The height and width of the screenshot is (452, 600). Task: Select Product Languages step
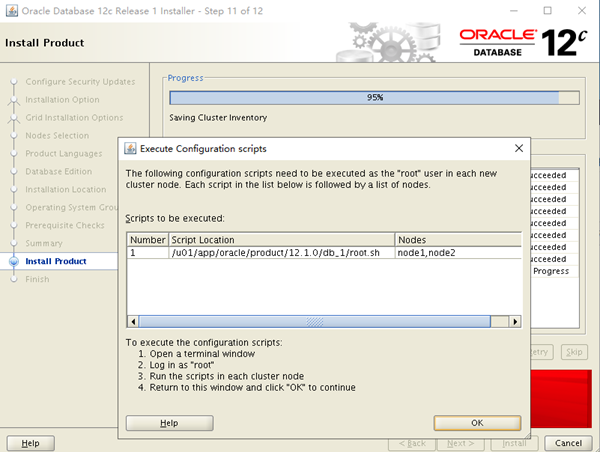click(64, 153)
